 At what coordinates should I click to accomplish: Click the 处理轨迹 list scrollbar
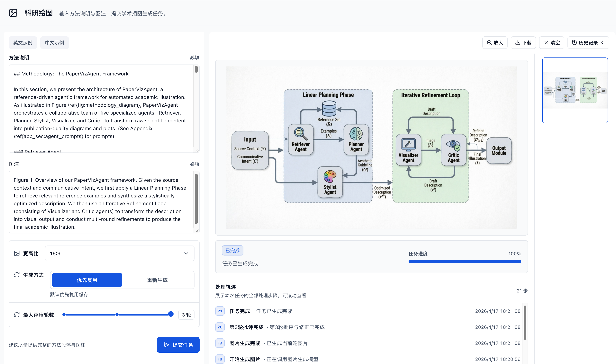point(525,323)
